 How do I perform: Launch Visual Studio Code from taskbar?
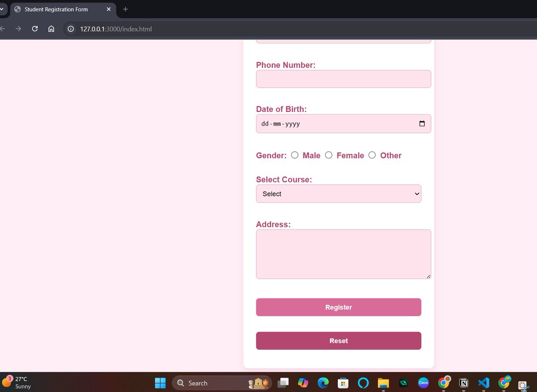point(483,383)
